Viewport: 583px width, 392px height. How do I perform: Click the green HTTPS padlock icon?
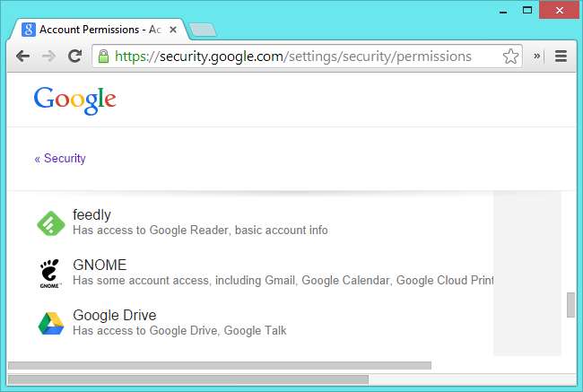point(103,56)
